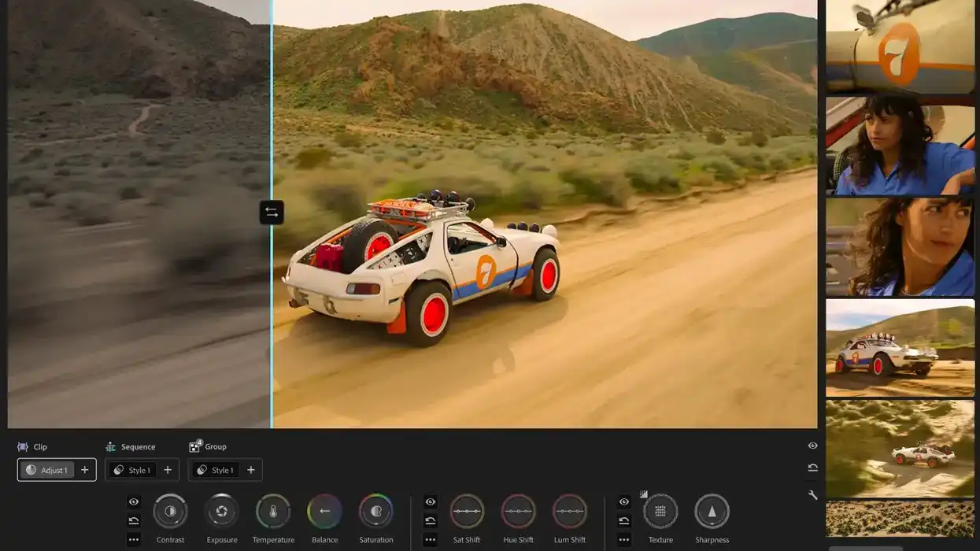Click the Lum Shift label
This screenshot has width=980, height=551.
point(570,540)
